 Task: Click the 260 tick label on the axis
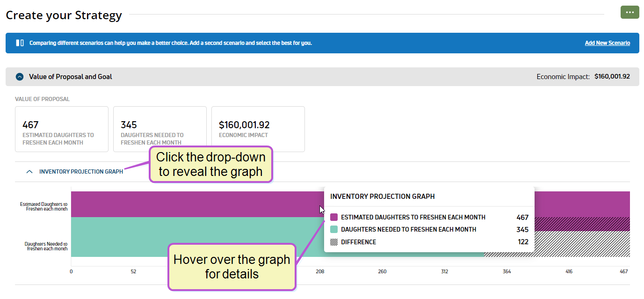(382, 271)
